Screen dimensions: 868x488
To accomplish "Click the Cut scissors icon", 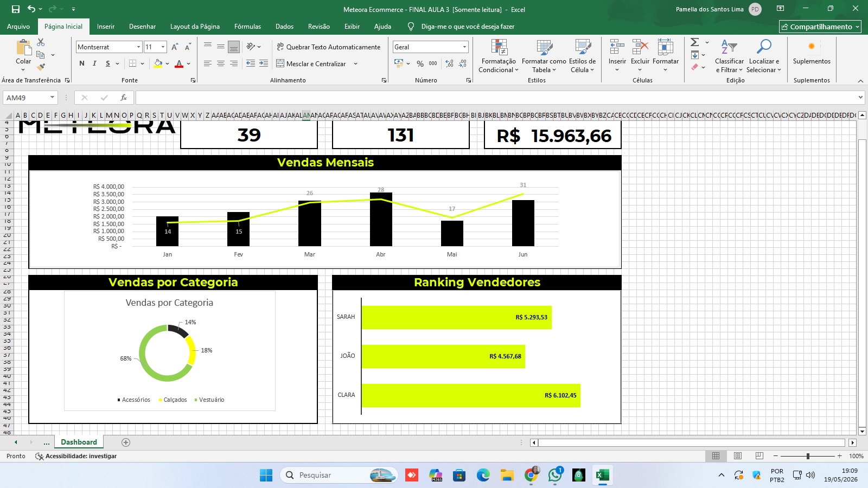I will 41,42.
